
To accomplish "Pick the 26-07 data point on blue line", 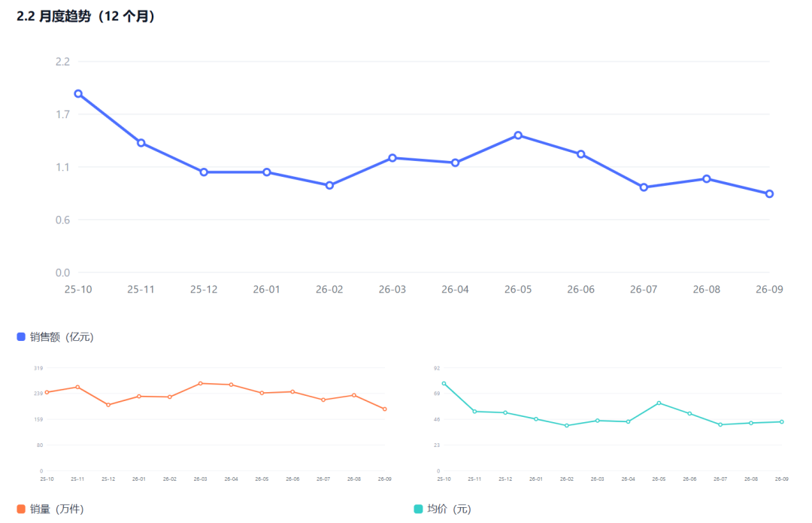I will [x=644, y=187].
